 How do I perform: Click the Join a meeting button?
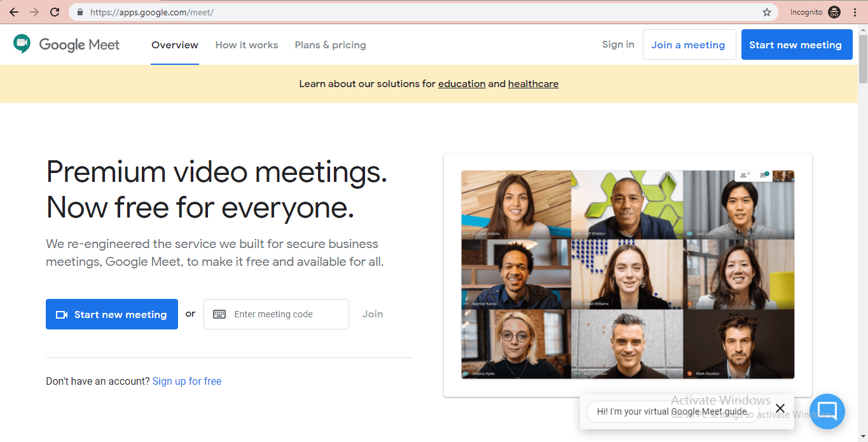689,45
